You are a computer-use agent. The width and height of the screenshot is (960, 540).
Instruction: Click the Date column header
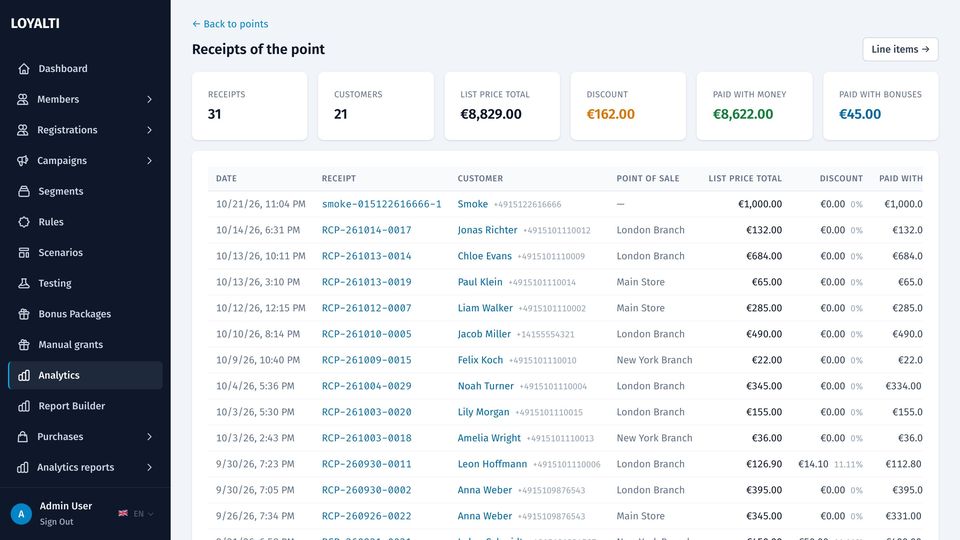click(226, 178)
